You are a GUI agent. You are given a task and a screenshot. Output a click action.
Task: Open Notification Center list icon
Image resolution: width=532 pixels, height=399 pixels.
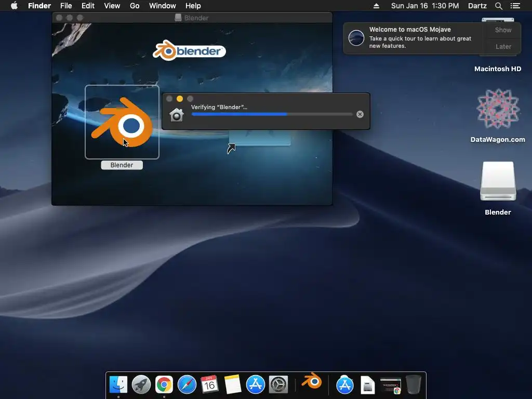[515, 6]
